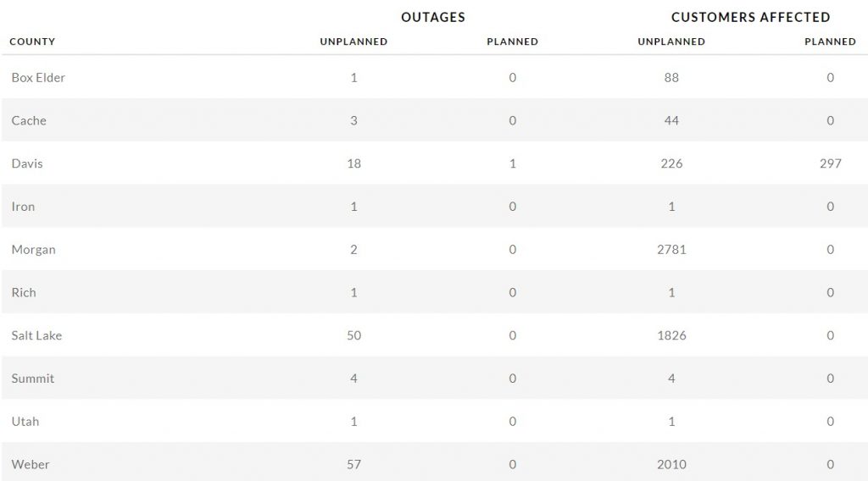This screenshot has height=481, width=868.
Task: Click Unplanned header under Customers Affected
Action: [671, 41]
